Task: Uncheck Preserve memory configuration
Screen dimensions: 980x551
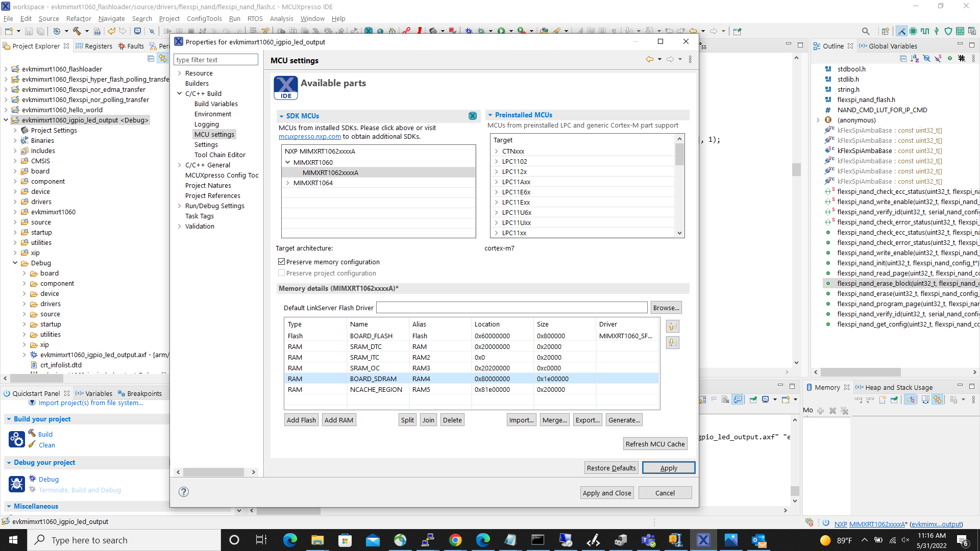Action: coord(281,261)
